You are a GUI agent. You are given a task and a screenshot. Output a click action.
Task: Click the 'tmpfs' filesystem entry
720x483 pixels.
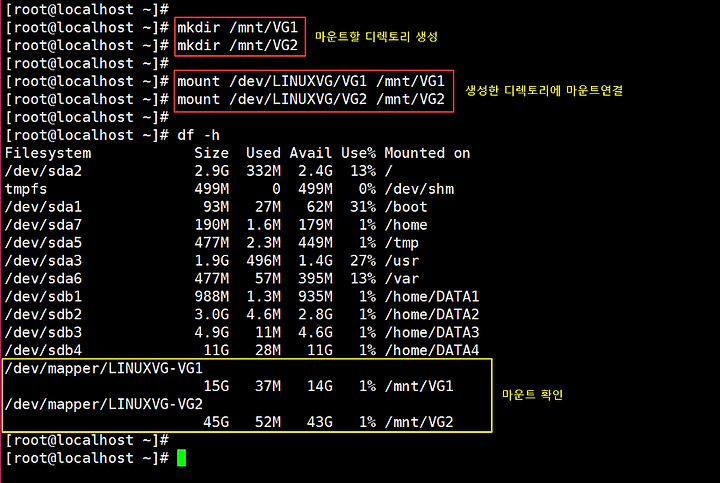[x=26, y=189]
